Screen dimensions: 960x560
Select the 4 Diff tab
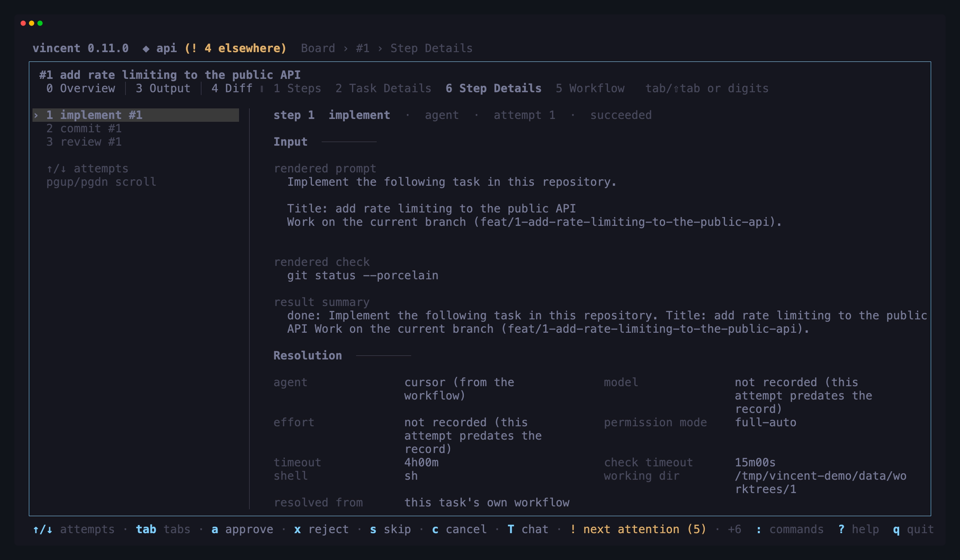point(232,88)
